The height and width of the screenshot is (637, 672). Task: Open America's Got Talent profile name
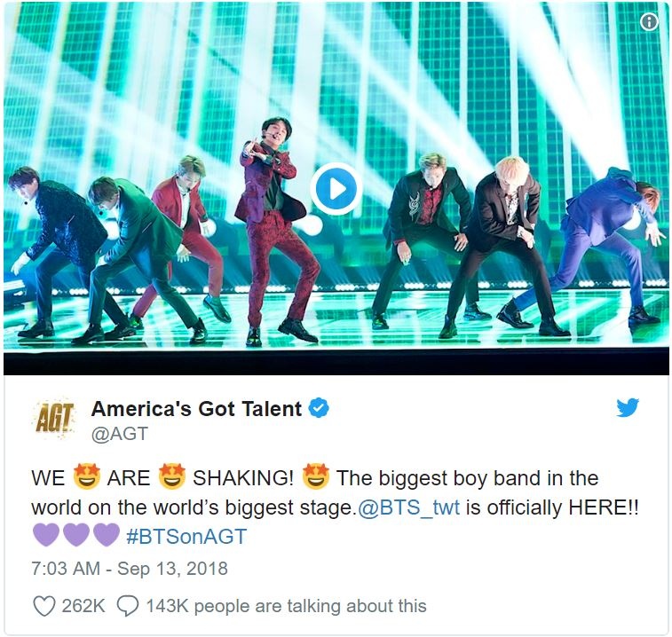[196, 409]
